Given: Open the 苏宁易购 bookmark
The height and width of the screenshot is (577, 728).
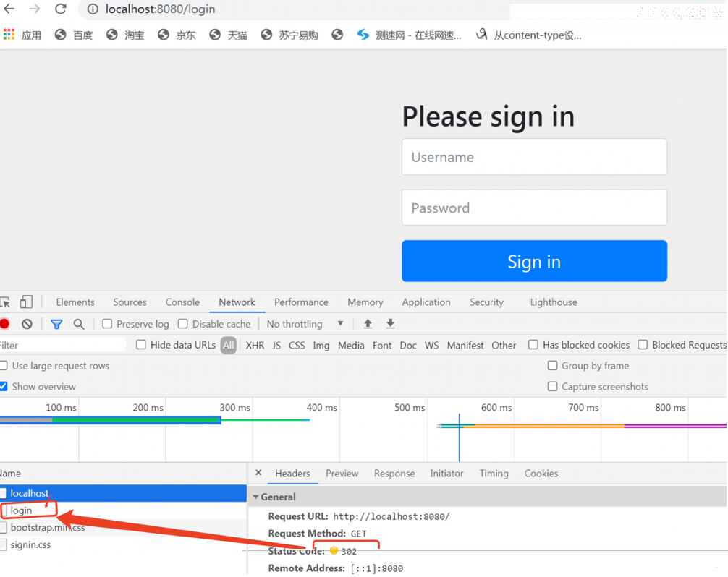Looking at the screenshot, I should click(x=289, y=35).
